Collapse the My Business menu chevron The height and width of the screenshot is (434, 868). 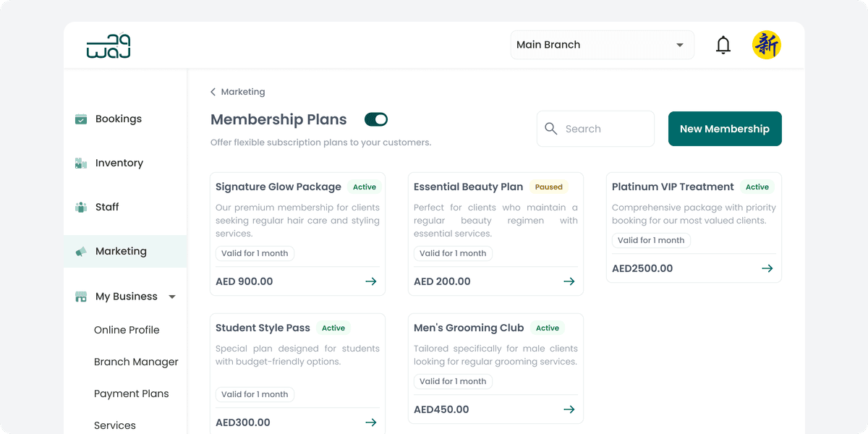coord(172,296)
